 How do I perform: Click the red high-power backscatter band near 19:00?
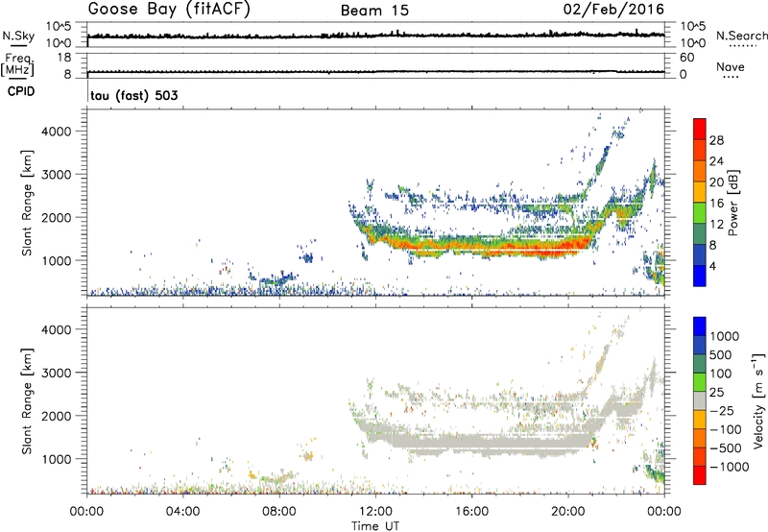(x=543, y=248)
